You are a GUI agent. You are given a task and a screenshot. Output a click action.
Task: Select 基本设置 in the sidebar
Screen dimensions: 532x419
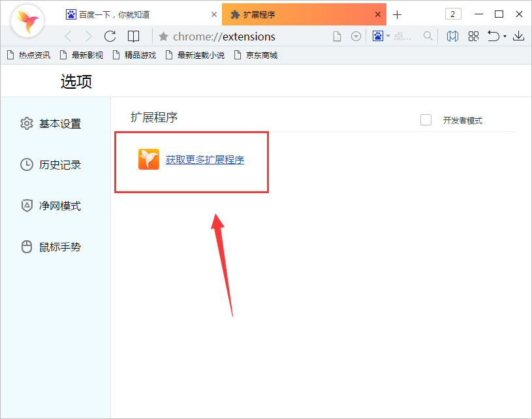coord(50,123)
